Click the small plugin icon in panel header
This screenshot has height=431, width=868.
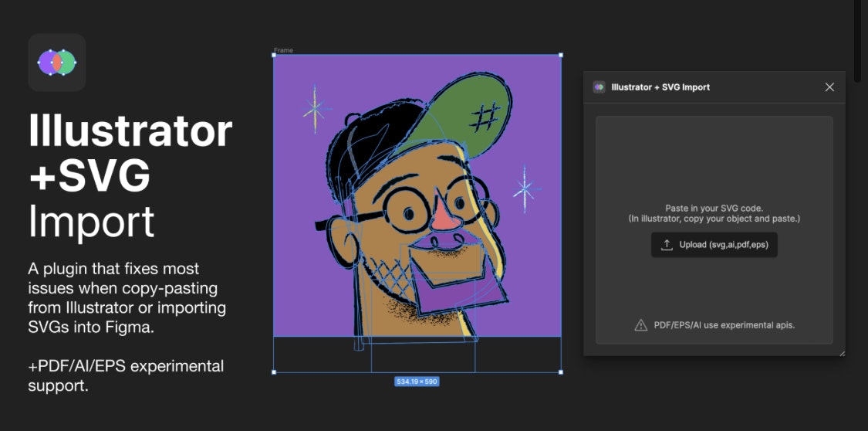click(599, 87)
